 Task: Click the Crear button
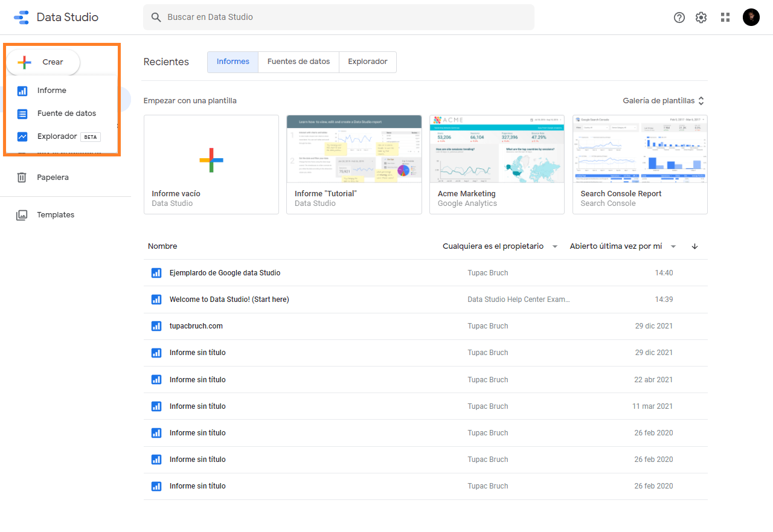coord(43,62)
